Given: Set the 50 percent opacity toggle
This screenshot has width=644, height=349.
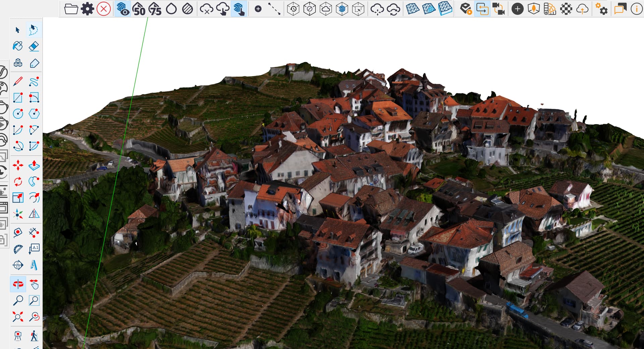Looking at the screenshot, I should click(x=139, y=9).
